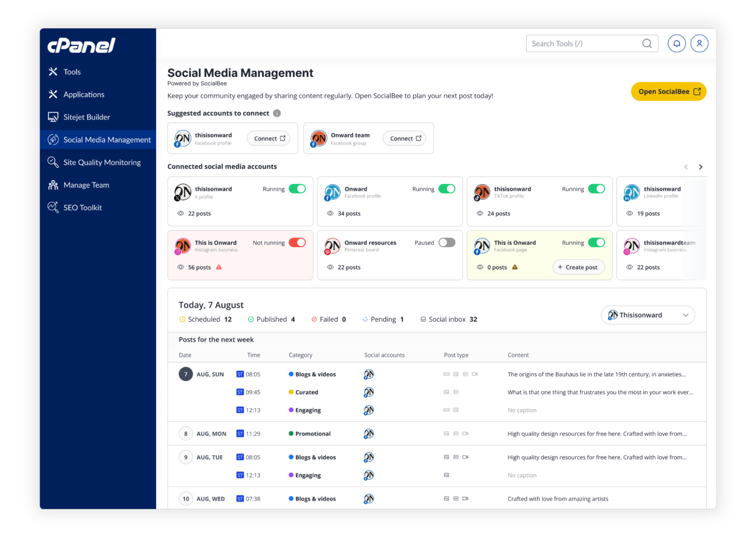Open Sitejet Builder in sidebar
756x538 pixels.
coord(98,117)
